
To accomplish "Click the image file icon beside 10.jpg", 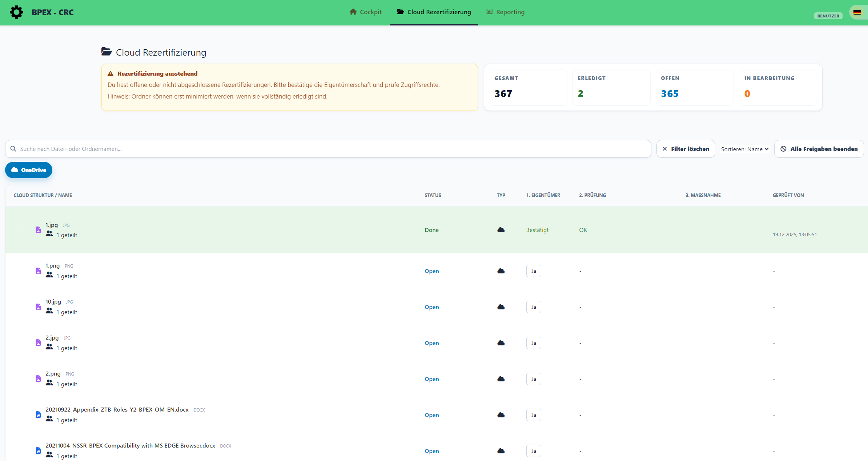I will coord(38,307).
